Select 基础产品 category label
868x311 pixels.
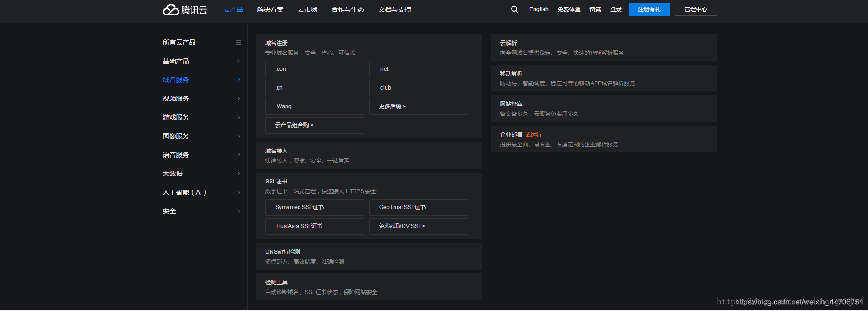[x=176, y=61]
